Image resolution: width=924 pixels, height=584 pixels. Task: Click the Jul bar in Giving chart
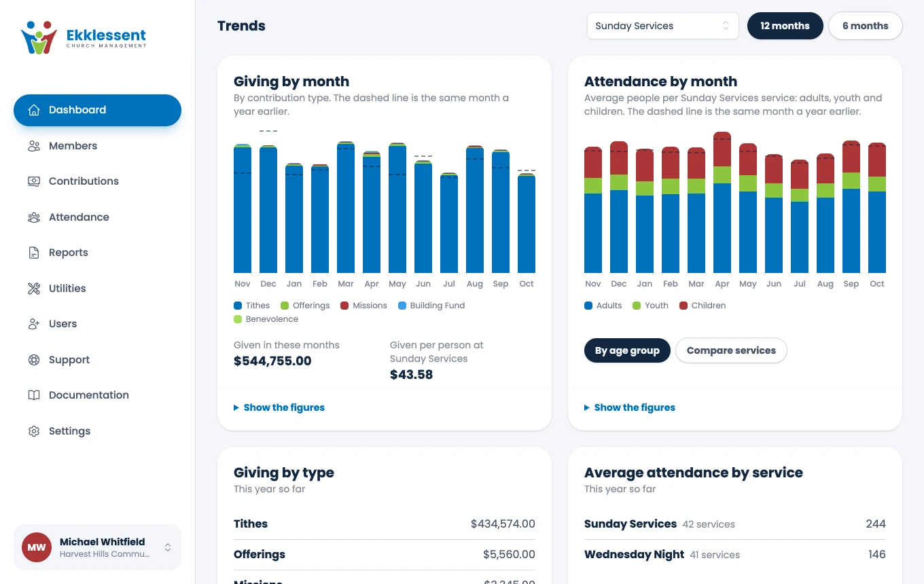(x=449, y=223)
